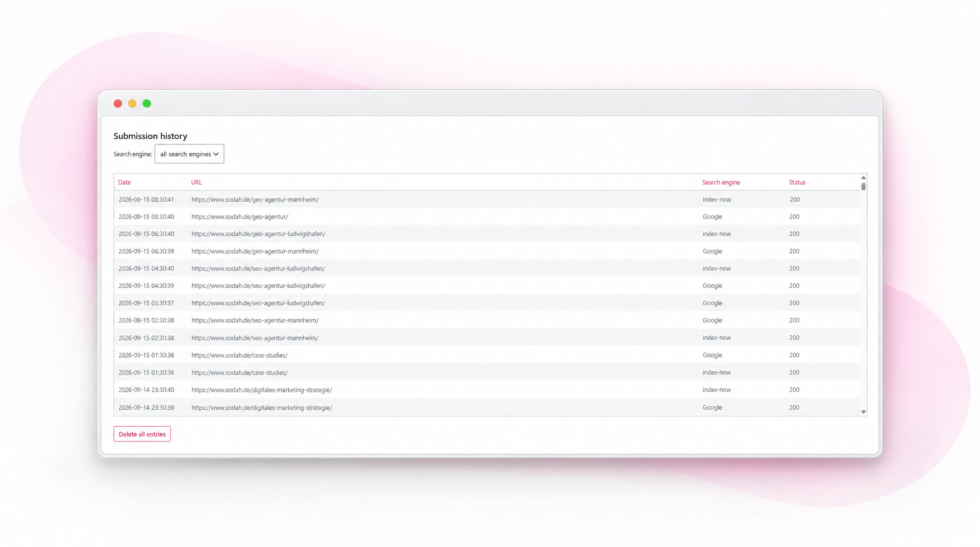Sort by Status column header

[x=797, y=182]
